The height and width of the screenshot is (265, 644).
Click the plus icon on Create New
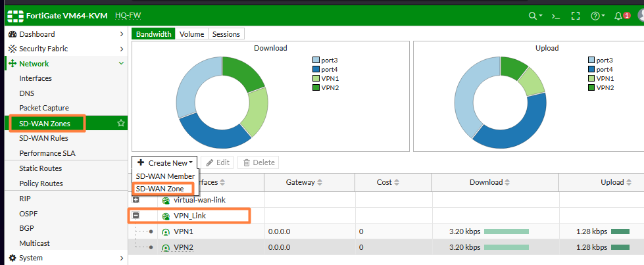(x=141, y=162)
